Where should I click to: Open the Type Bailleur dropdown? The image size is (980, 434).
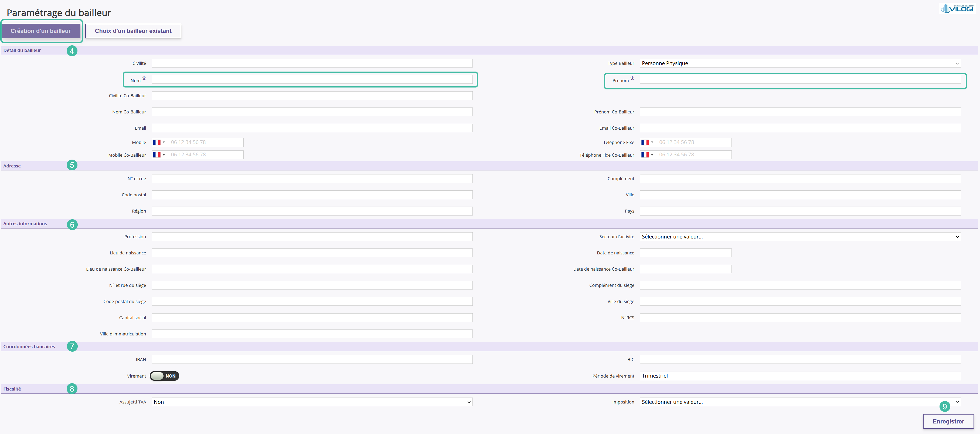800,63
